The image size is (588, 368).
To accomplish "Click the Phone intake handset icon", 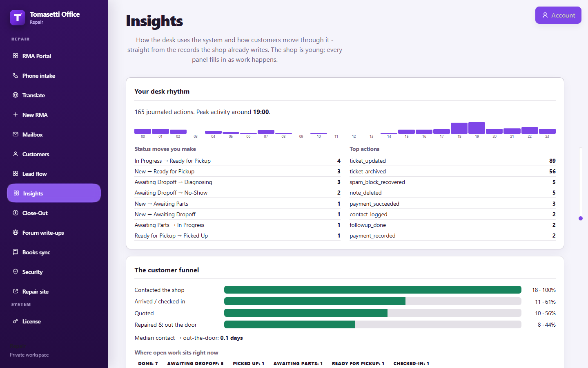I will (x=16, y=75).
